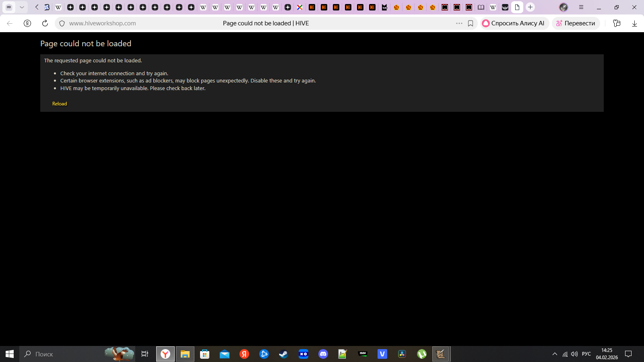Open the taskbar clock and calendar
The image size is (644, 362).
(607, 354)
